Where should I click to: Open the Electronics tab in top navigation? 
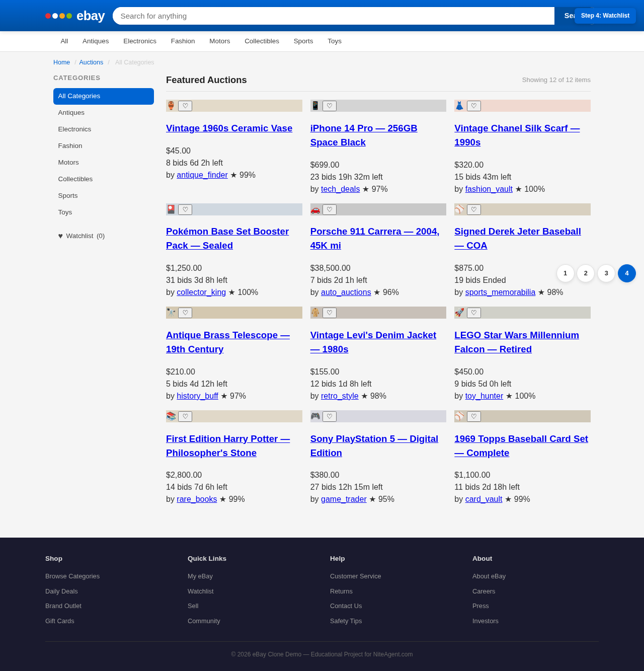(140, 41)
